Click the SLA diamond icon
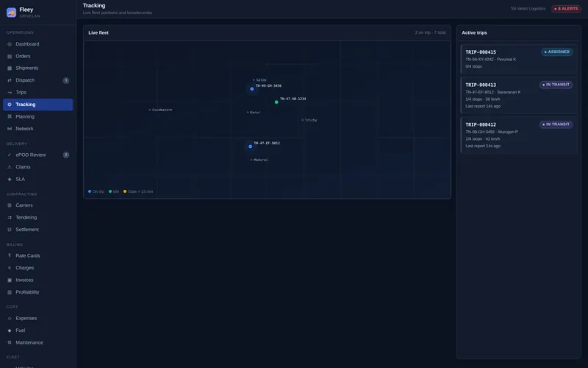Viewport: 588px width, 368px height. tap(10, 179)
